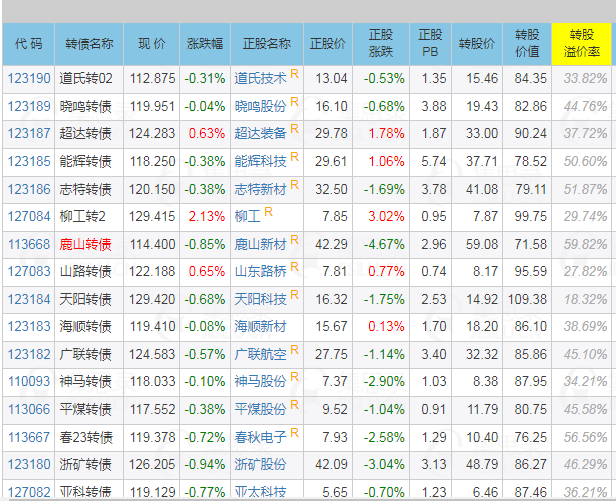Open bond code 113667 link

pyautogui.click(x=29, y=437)
